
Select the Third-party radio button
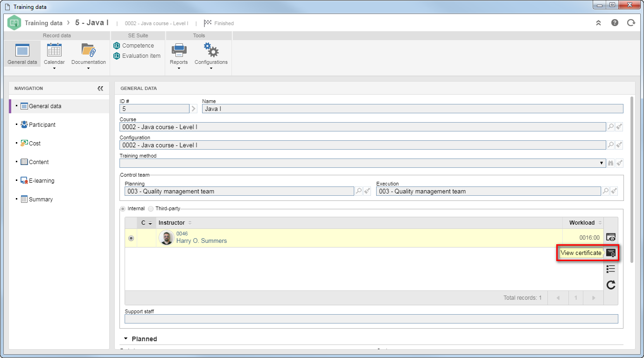pyautogui.click(x=151, y=209)
